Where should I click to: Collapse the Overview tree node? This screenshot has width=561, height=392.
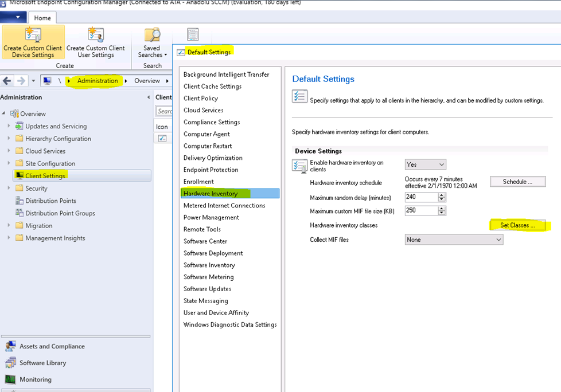(3, 113)
